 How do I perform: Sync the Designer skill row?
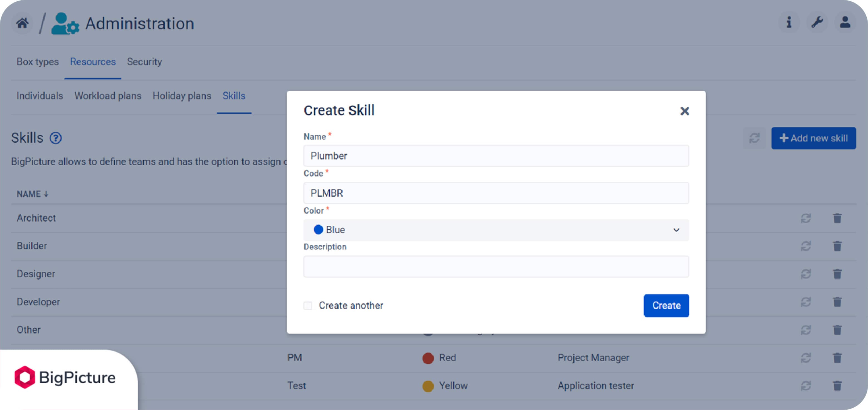click(806, 274)
